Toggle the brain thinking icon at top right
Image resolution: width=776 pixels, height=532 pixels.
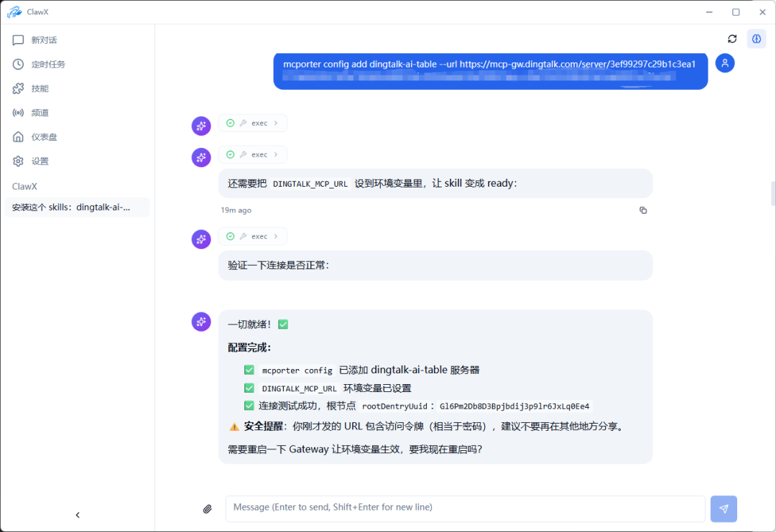757,39
